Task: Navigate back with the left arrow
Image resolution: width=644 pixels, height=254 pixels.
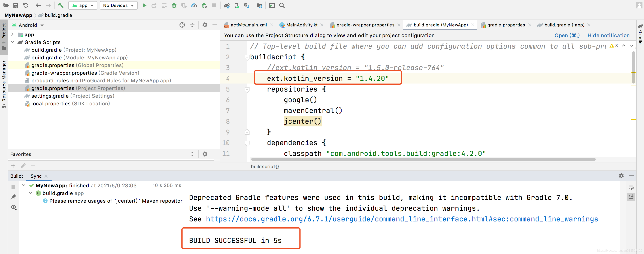Action: 38,5
